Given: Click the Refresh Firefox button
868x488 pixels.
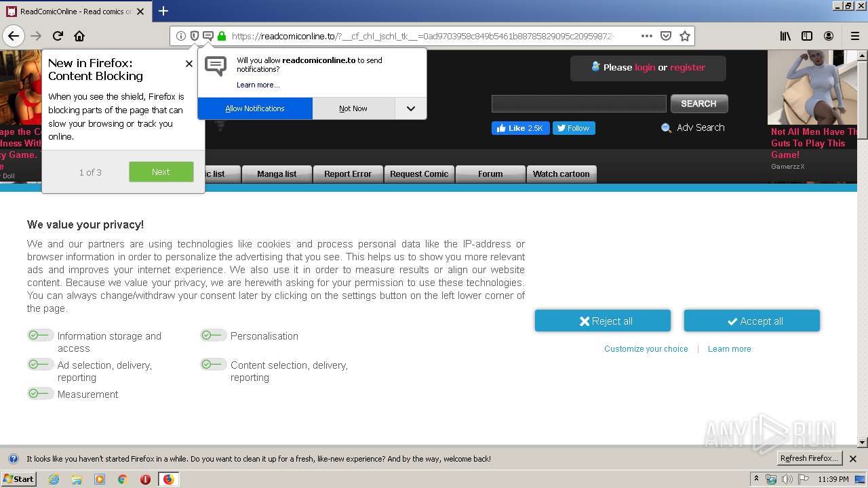Looking at the screenshot, I should point(809,459).
